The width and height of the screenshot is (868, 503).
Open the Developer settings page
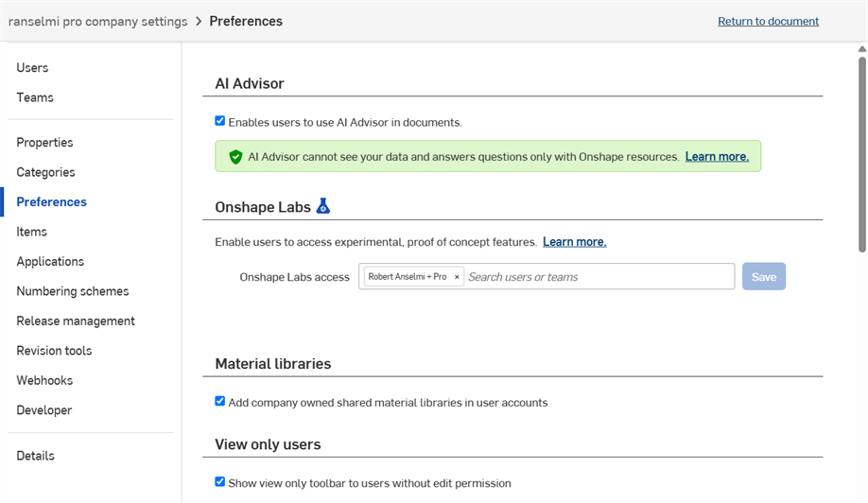pos(44,410)
